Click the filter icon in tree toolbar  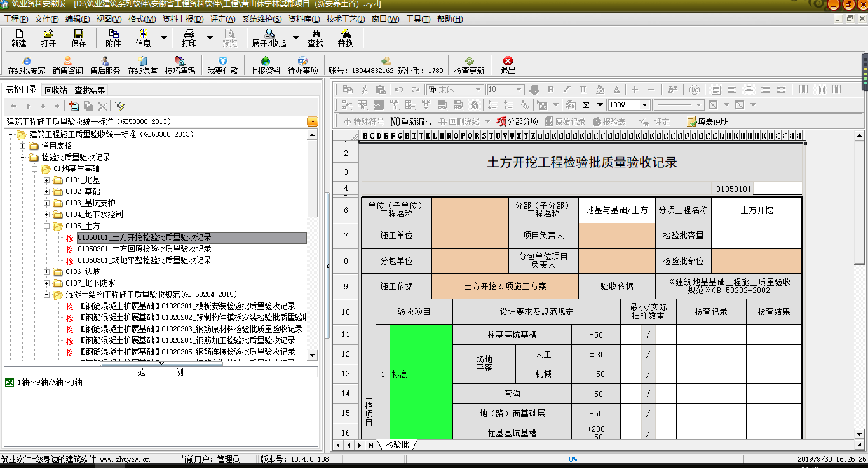coord(119,106)
